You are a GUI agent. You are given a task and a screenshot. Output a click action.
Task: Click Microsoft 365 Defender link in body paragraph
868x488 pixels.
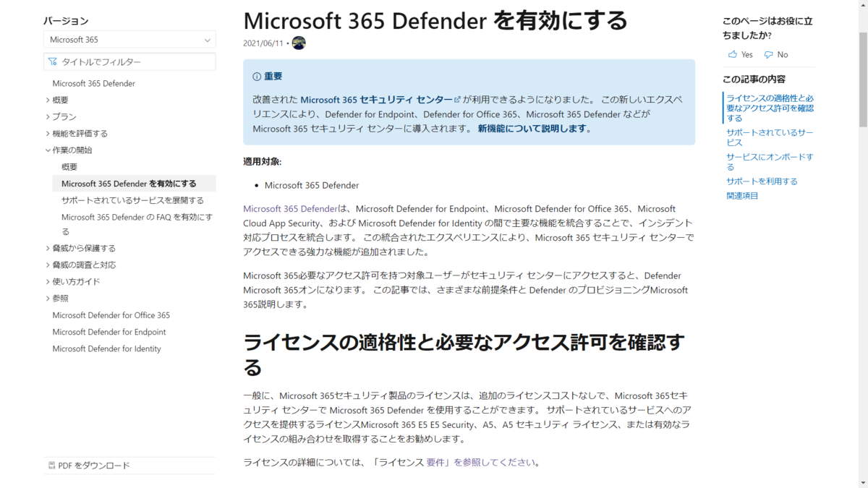pyautogui.click(x=290, y=209)
